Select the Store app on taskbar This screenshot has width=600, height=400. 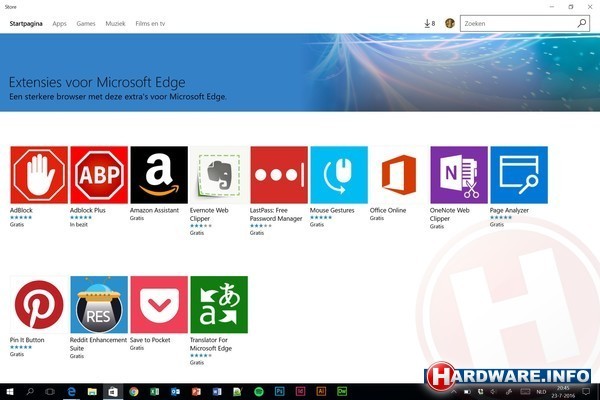click(x=113, y=392)
